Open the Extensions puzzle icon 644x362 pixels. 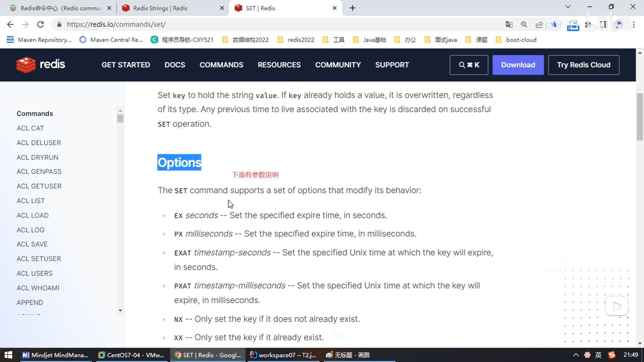click(588, 24)
